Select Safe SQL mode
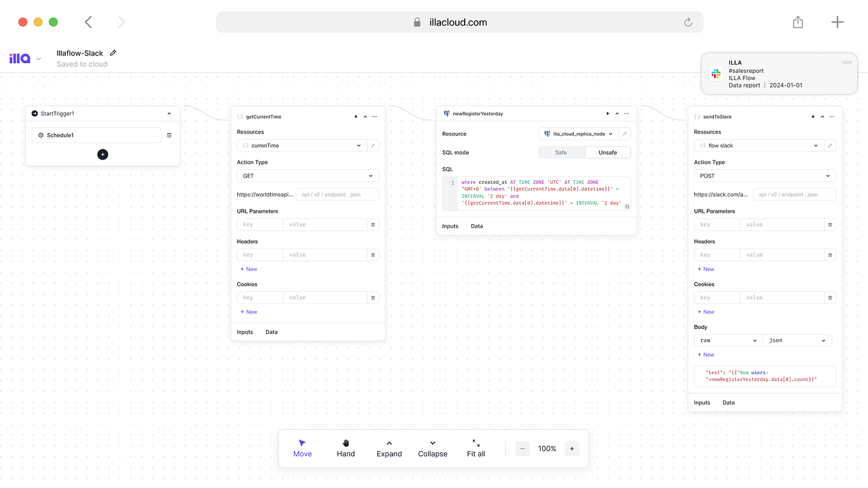Screen dimensions: 868x488 (561, 152)
